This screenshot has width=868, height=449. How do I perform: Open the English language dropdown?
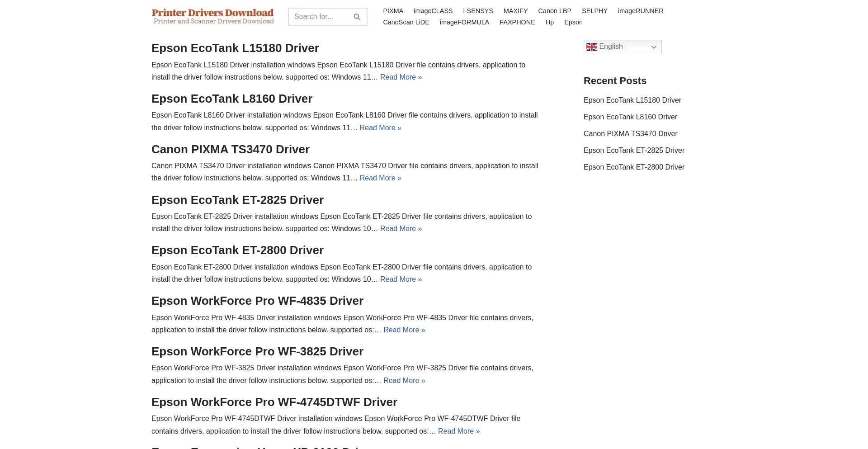point(623,47)
